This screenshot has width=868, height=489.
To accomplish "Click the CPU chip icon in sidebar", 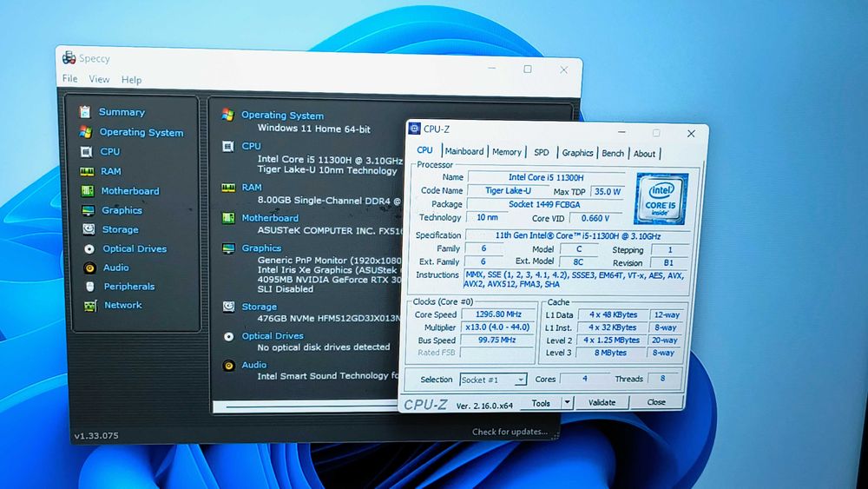I will [x=86, y=151].
